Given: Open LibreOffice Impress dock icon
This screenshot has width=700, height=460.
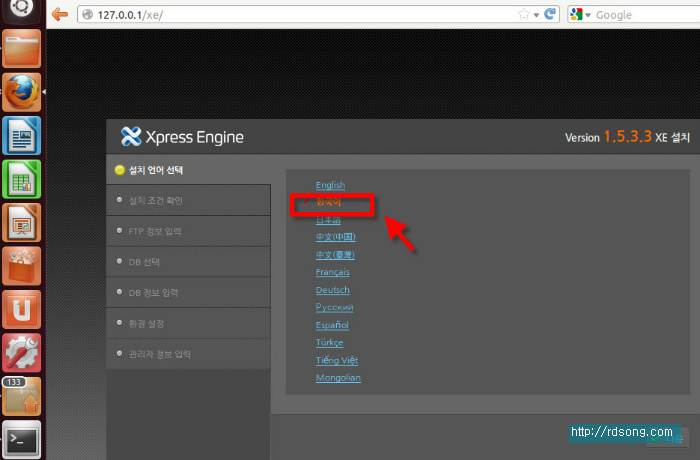Looking at the screenshot, I should (21, 222).
